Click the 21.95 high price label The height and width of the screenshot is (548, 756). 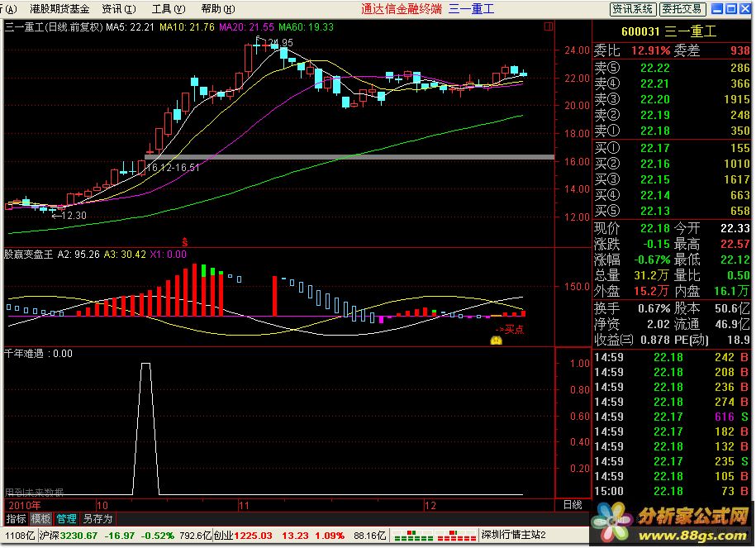coord(280,42)
